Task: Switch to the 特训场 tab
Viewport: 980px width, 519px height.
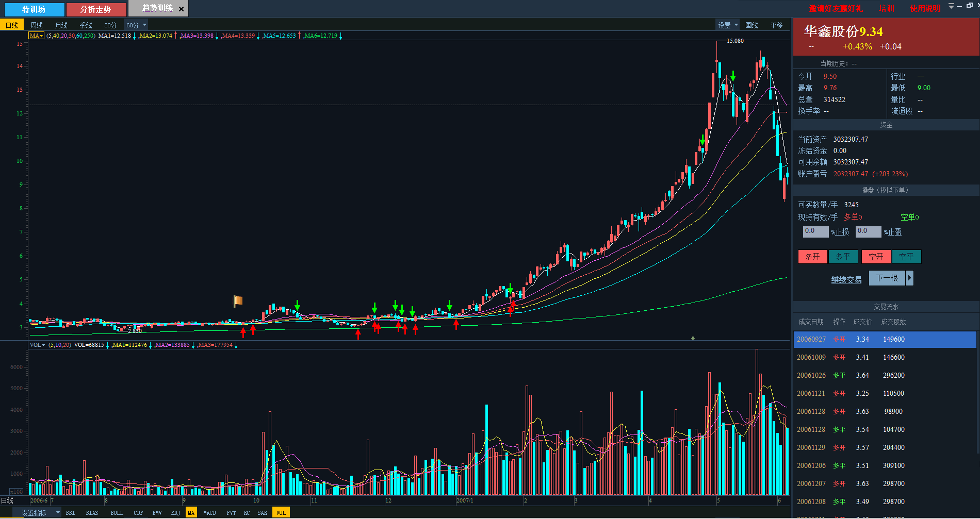Action: point(34,9)
